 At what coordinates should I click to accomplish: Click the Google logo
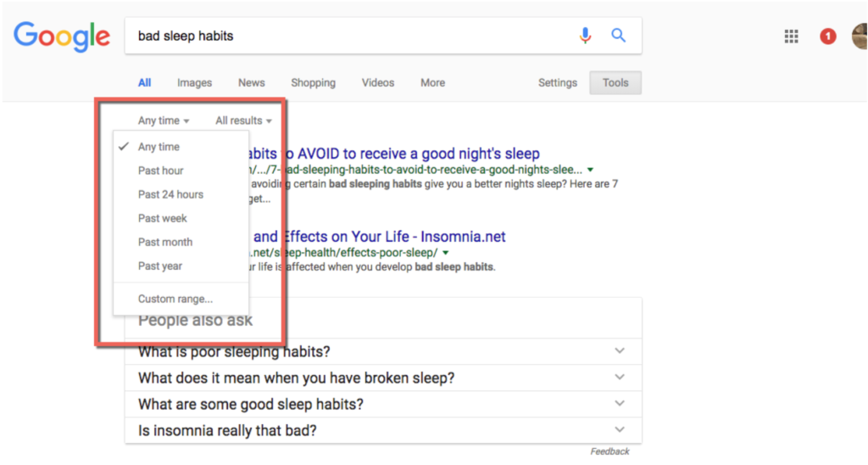(62, 36)
